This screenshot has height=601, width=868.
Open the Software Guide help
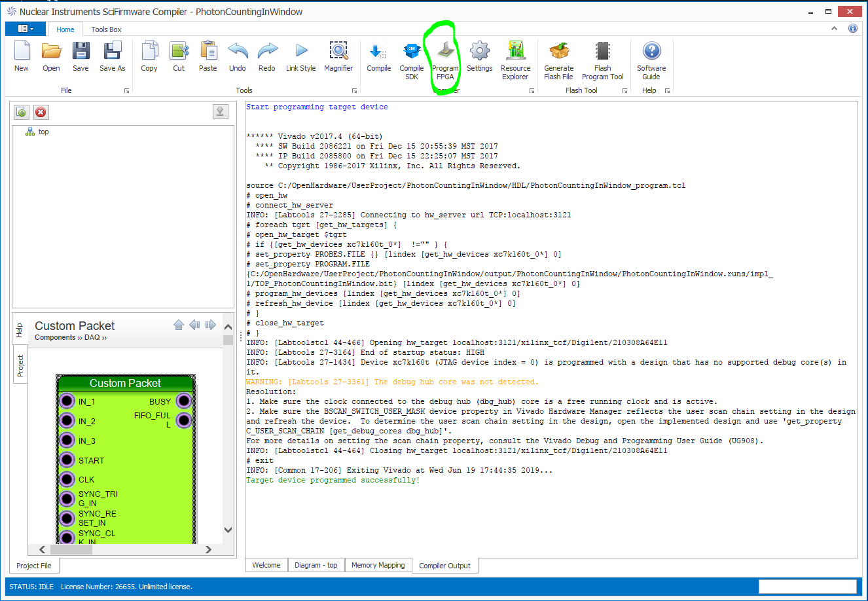651,61
